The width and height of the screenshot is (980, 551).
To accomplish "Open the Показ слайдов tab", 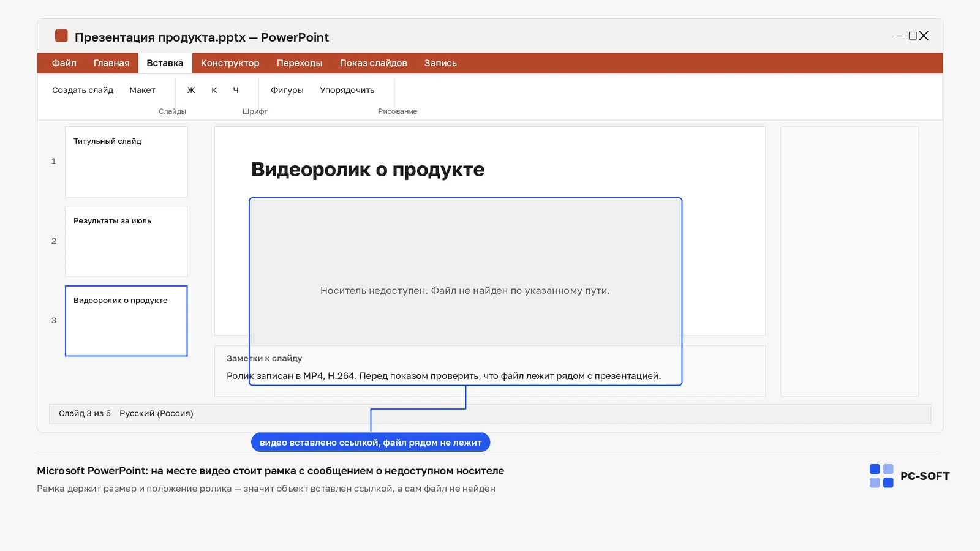I will [374, 63].
